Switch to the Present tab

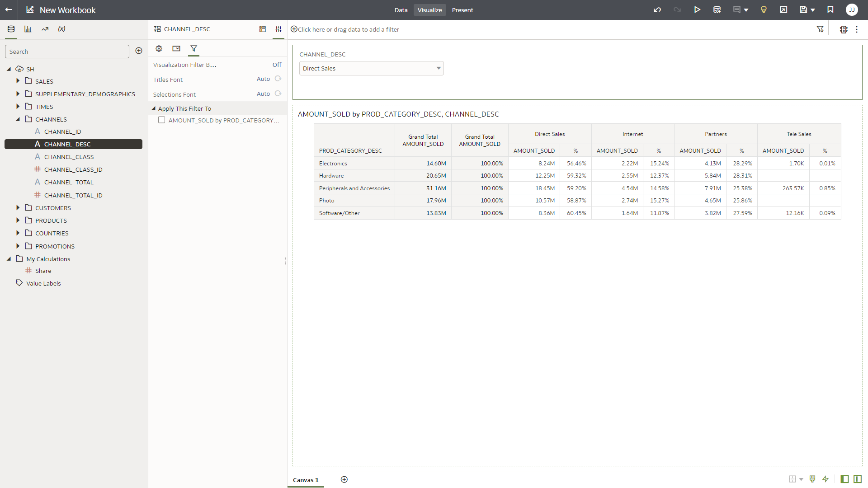click(x=462, y=10)
